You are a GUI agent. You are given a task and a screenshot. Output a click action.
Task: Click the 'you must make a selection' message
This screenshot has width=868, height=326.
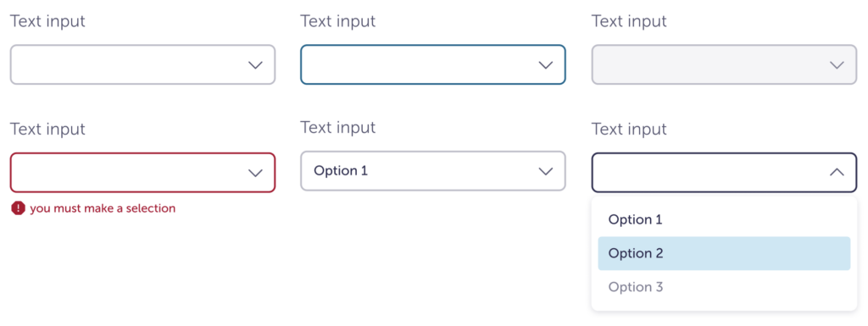pyautogui.click(x=103, y=208)
